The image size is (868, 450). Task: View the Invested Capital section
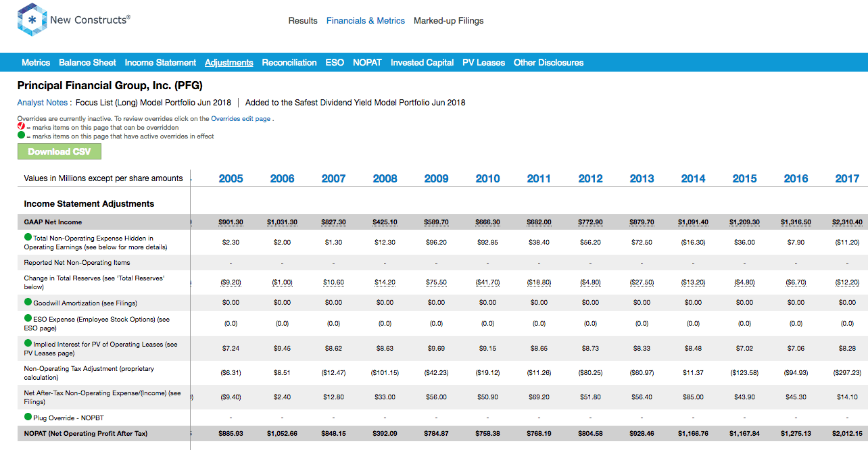coord(423,62)
